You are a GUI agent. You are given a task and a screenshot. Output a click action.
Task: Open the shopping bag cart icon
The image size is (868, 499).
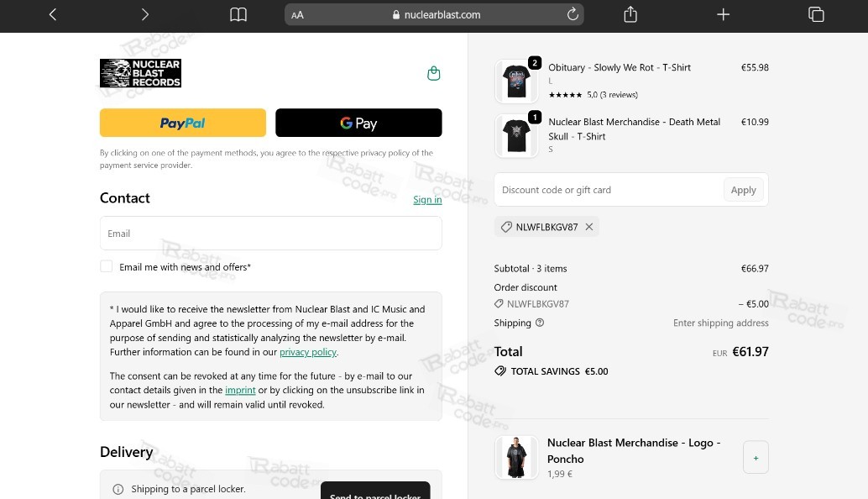(433, 73)
